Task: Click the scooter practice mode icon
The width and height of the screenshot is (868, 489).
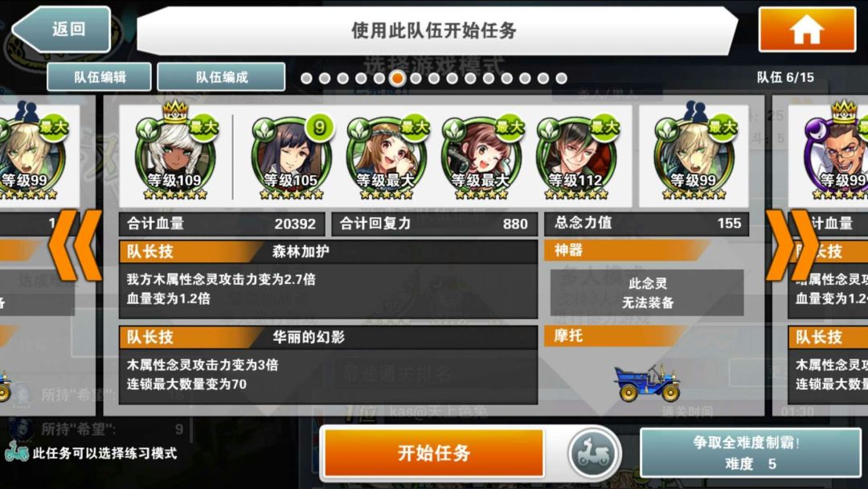Action: [x=593, y=453]
